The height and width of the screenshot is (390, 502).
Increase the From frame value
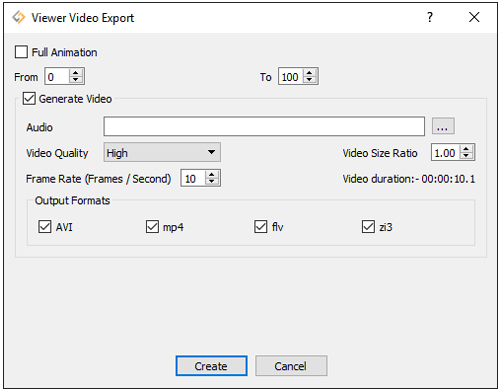point(76,73)
